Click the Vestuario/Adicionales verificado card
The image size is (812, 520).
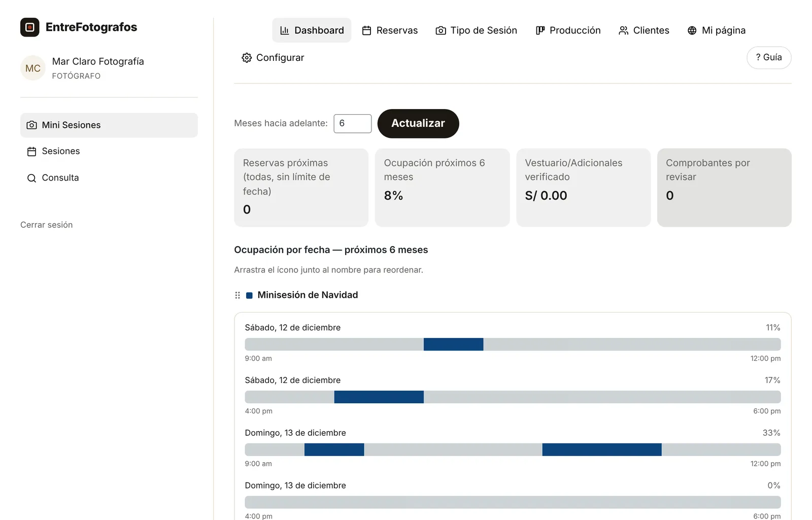point(584,188)
